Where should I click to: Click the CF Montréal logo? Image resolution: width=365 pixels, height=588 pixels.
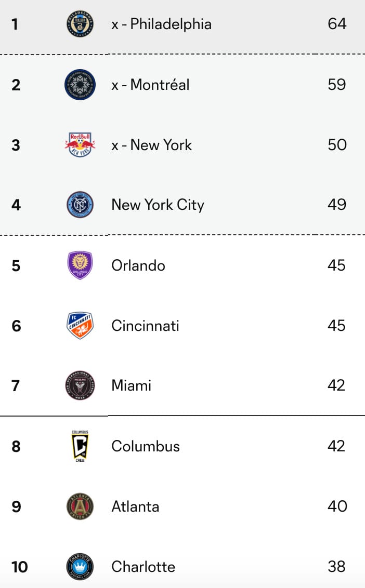tap(80, 85)
